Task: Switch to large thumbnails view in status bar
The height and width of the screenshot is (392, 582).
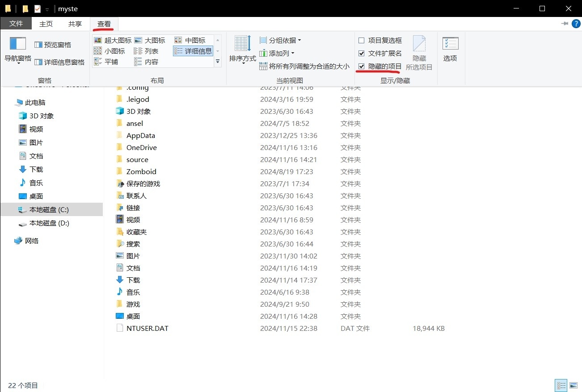Action: click(x=574, y=385)
